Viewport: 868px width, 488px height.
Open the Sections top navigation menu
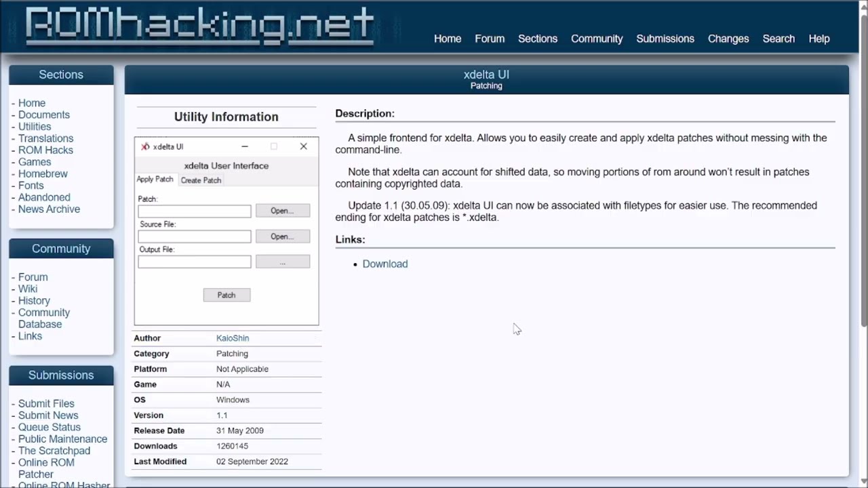pos(538,39)
